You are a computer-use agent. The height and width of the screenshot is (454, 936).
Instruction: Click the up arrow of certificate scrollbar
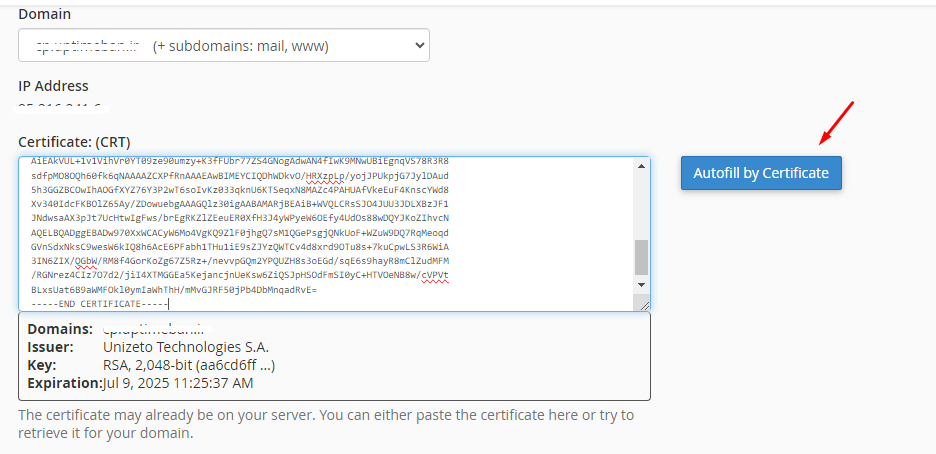tap(641, 165)
